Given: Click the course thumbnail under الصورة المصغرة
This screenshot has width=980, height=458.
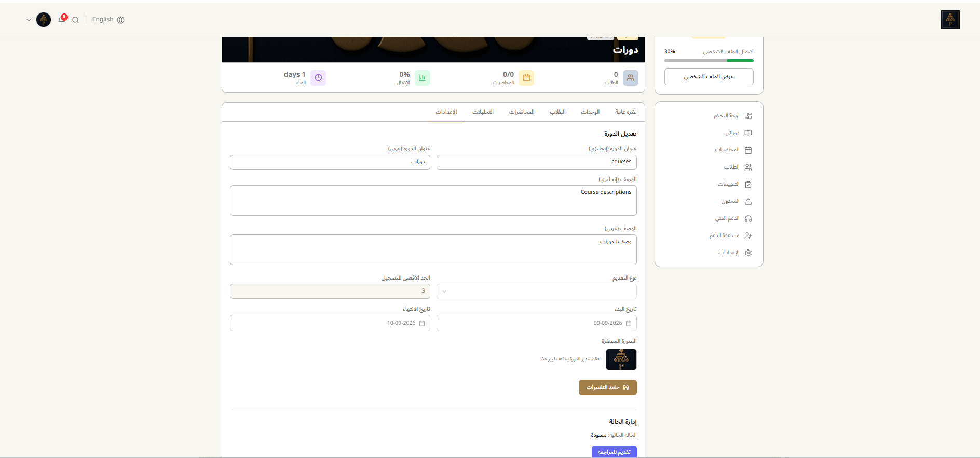Looking at the screenshot, I should (x=621, y=359).
